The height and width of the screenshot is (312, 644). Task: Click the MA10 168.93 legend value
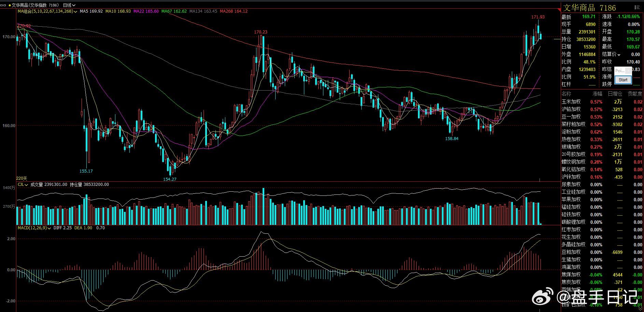(118, 11)
